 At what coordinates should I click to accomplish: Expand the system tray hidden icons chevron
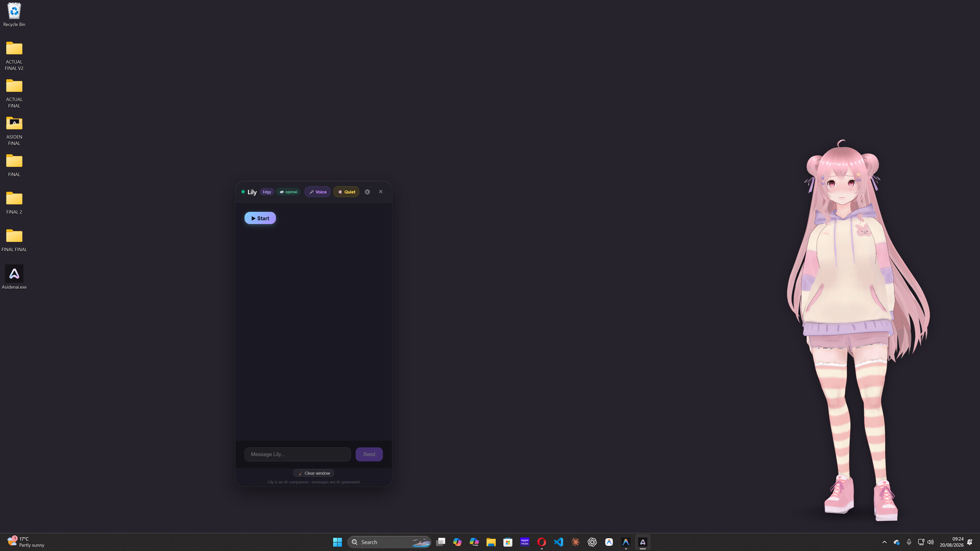885,542
